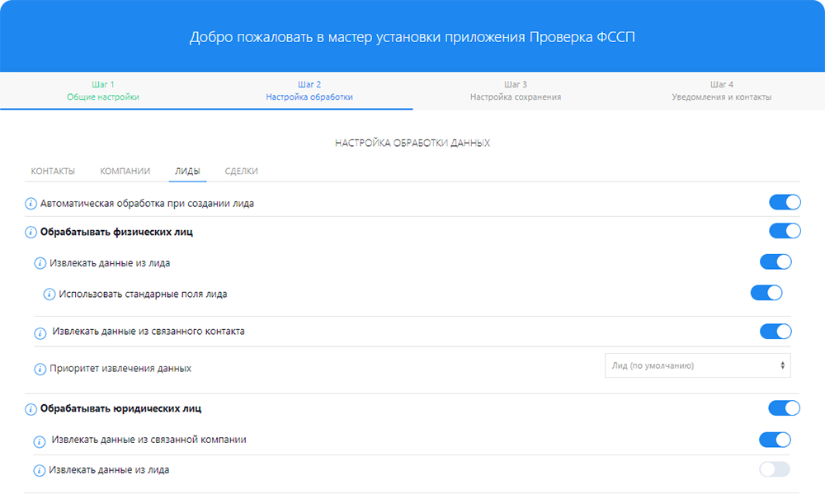Screen dimensions: 825x504
Task: Click info icon beside 'Автоматическая обработка при создании лида'
Action: [x=31, y=204]
